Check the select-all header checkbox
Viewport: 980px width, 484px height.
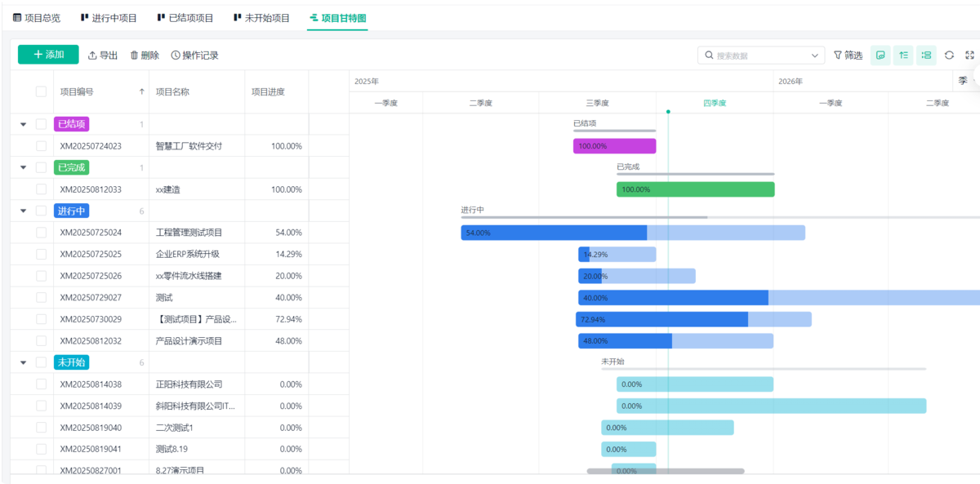pos(41,91)
